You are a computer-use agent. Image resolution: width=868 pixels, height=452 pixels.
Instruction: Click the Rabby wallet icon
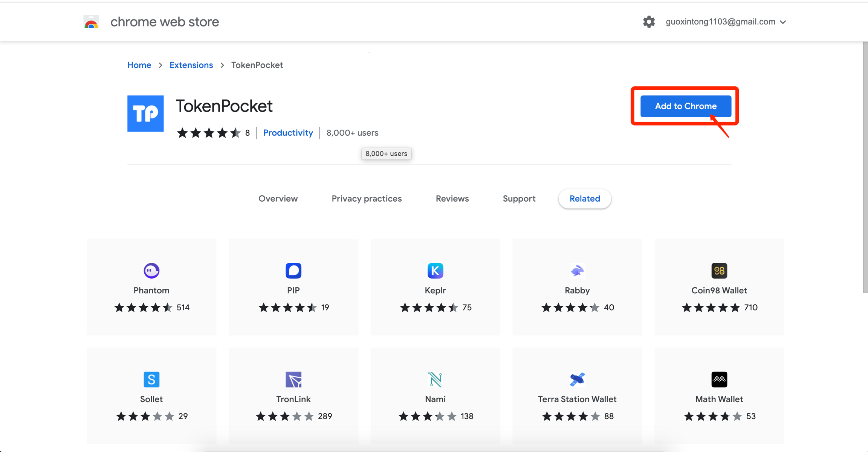click(577, 271)
